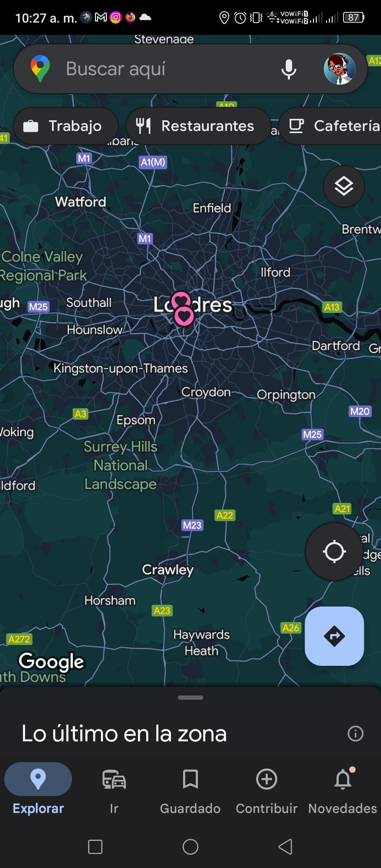Viewport: 381px width, 868px height.
Task: Select the lower pink heart saved pin
Action: point(184,316)
